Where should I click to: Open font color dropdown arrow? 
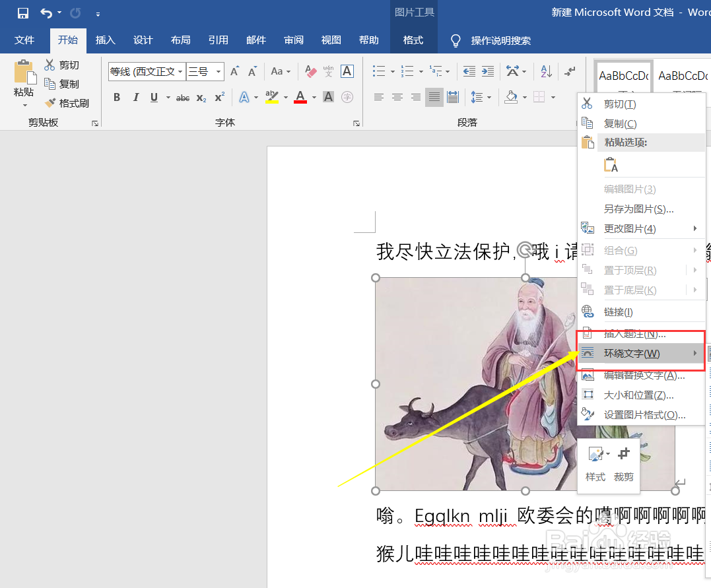click(314, 98)
